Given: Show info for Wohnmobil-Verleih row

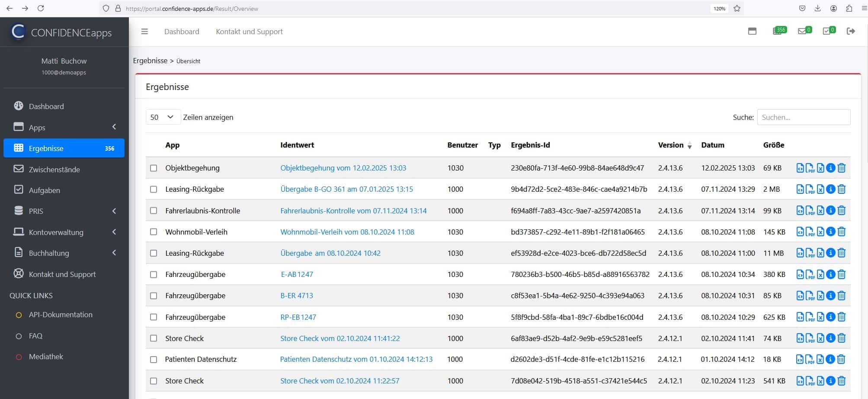Looking at the screenshot, I should [830, 232].
